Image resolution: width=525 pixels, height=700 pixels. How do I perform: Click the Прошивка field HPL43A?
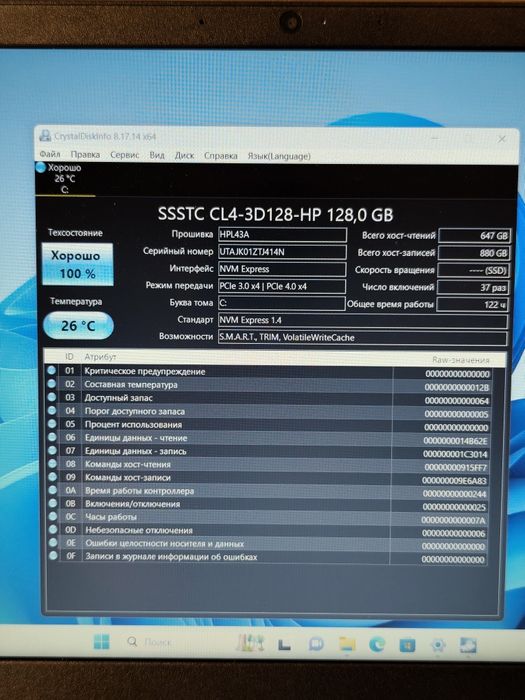click(x=282, y=234)
